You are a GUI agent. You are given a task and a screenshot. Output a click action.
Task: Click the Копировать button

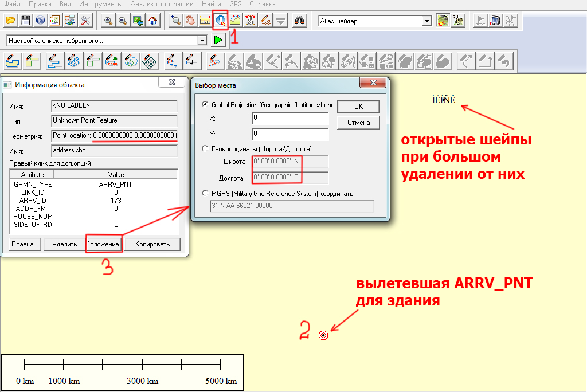point(152,244)
